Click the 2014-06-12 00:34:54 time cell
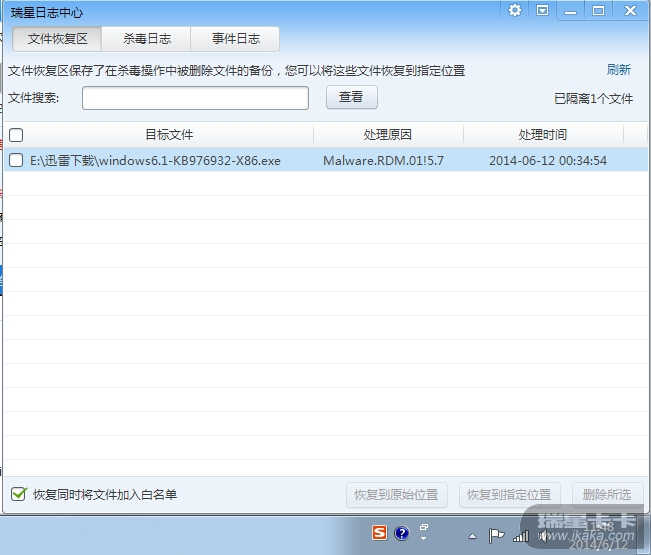This screenshot has height=555, width=651. pyautogui.click(x=548, y=161)
